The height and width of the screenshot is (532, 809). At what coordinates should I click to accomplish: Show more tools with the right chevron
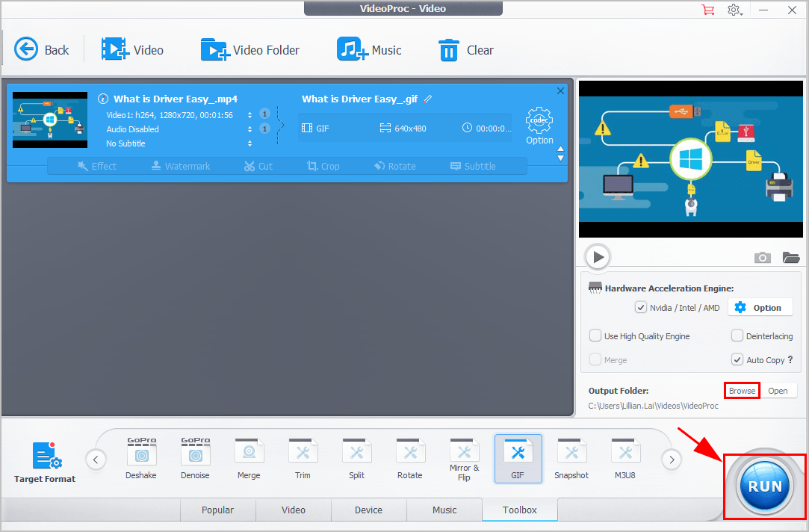click(671, 460)
